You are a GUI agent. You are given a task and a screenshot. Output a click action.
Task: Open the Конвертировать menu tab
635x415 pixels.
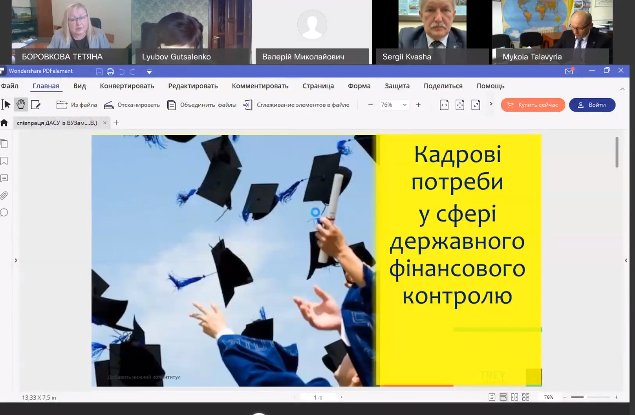126,86
